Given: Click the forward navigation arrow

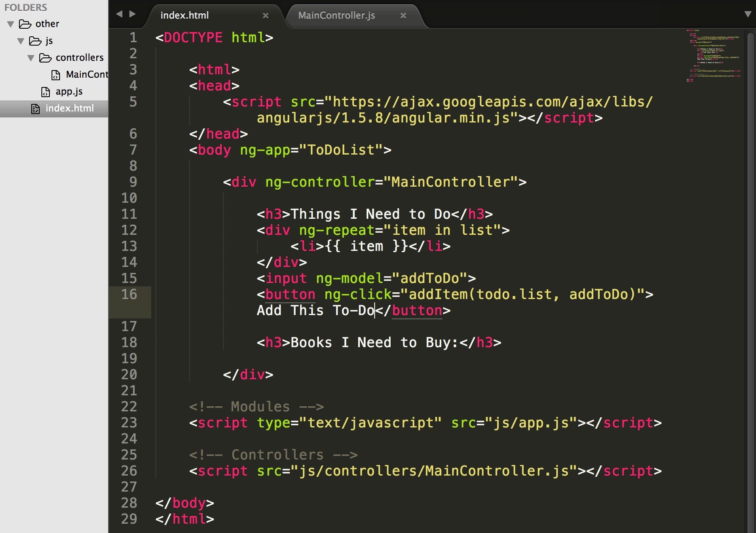Looking at the screenshot, I should coord(131,14).
